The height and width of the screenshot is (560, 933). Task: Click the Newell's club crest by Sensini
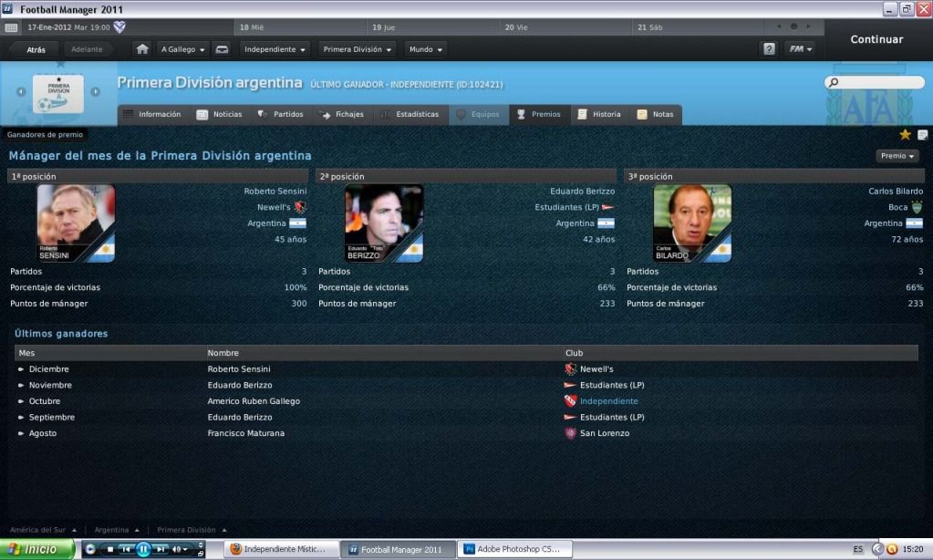coord(300,207)
